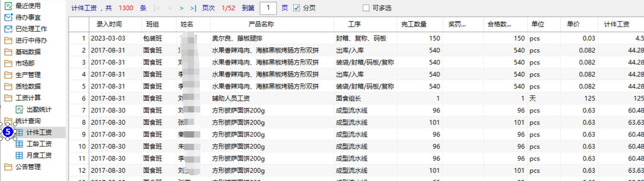
Task: Open the 待办事宜 mail icon
Action: coord(8,18)
